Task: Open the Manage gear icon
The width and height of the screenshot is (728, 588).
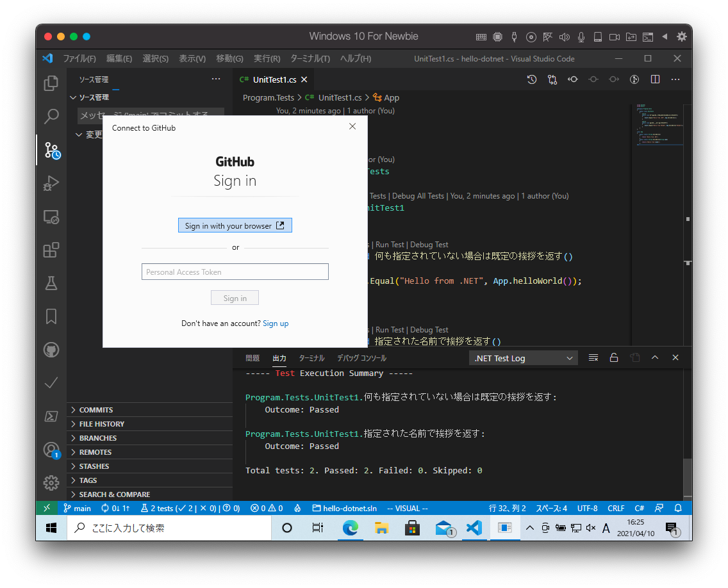Action: [x=51, y=483]
